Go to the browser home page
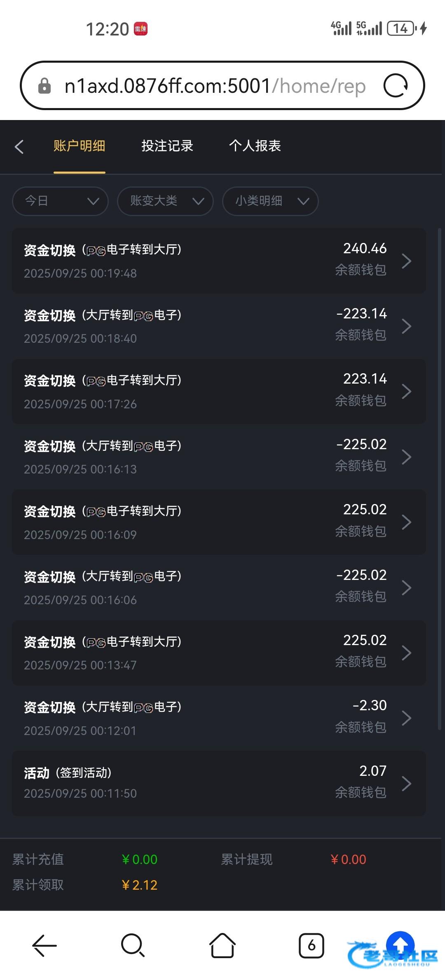The height and width of the screenshot is (980, 445). coord(222,945)
